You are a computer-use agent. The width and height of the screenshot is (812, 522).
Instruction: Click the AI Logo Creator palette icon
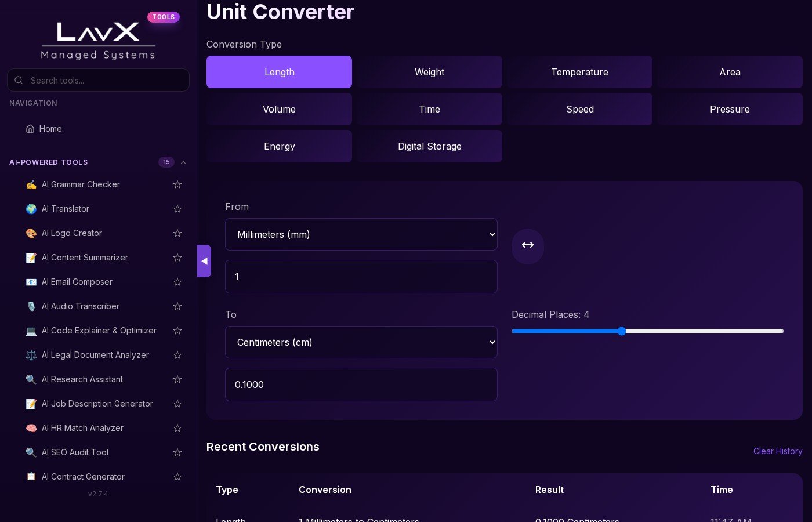(31, 233)
